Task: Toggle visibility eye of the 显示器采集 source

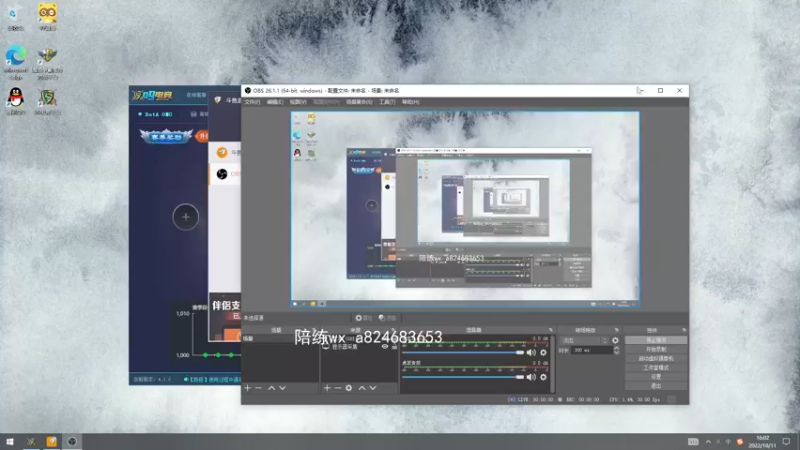Action: click(385, 347)
